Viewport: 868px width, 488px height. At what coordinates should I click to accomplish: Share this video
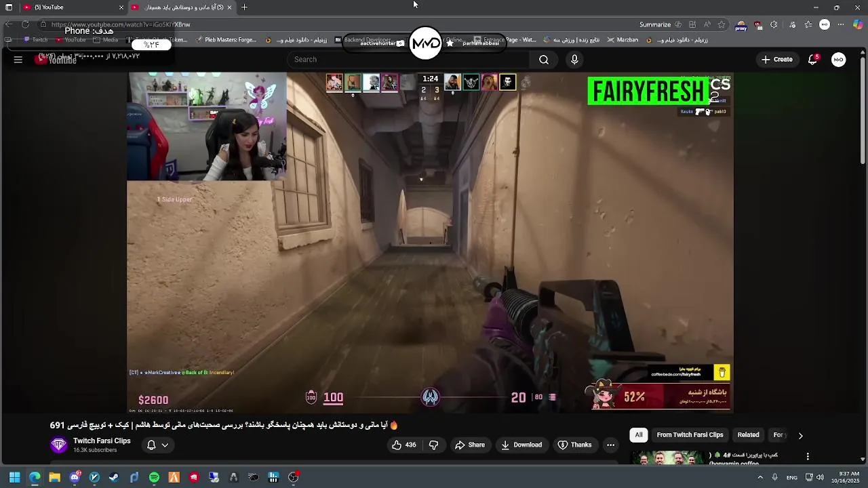pyautogui.click(x=470, y=445)
